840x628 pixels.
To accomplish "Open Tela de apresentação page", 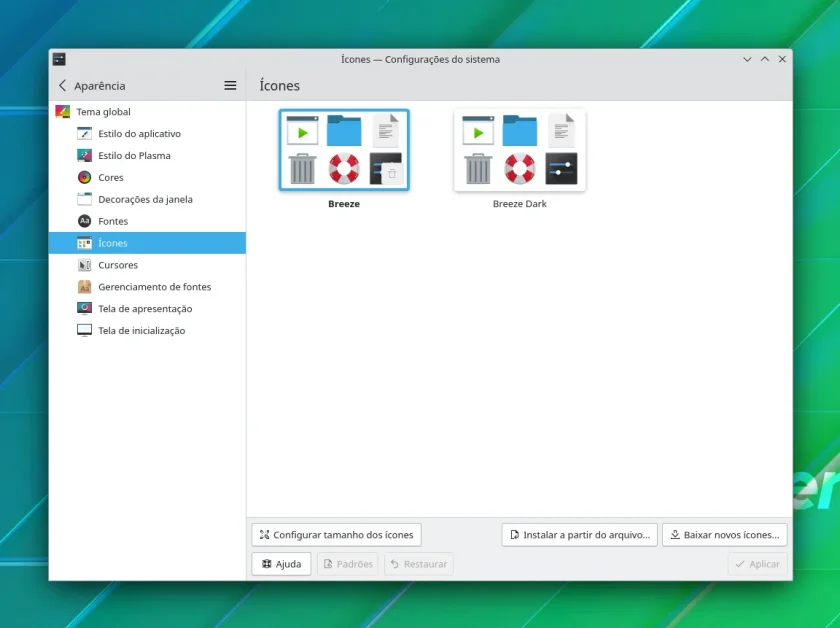I will tap(147, 309).
